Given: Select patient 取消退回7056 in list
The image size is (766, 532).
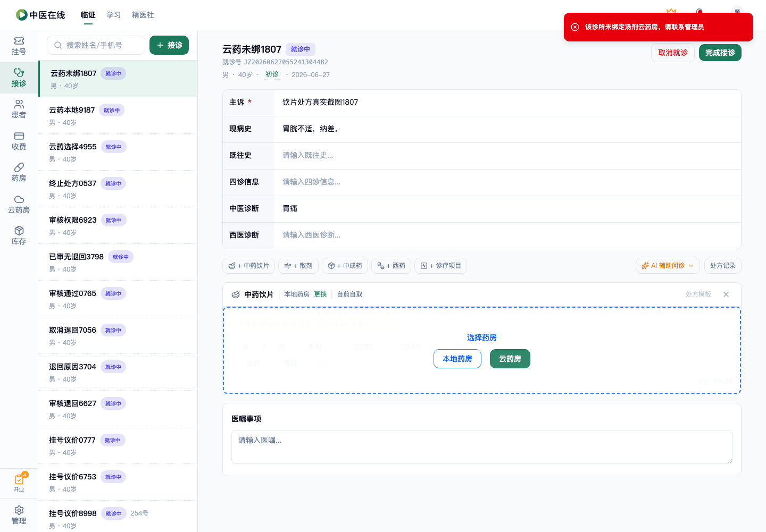Looking at the screenshot, I should (x=118, y=335).
